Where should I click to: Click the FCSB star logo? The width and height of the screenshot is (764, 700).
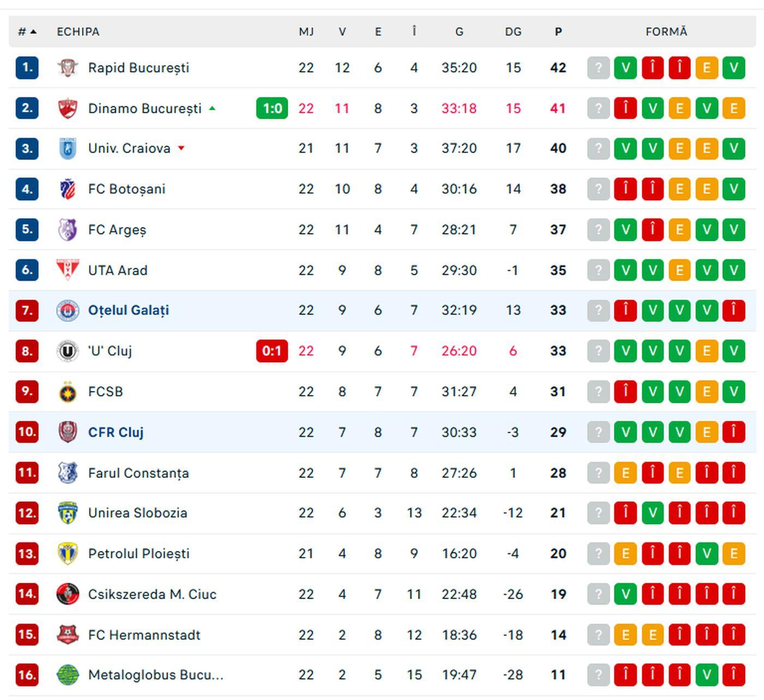68,392
